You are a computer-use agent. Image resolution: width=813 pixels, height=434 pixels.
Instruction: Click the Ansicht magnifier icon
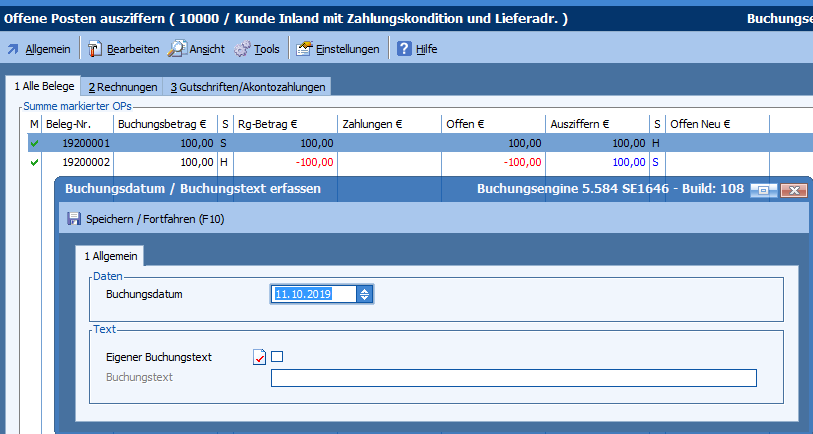point(176,49)
